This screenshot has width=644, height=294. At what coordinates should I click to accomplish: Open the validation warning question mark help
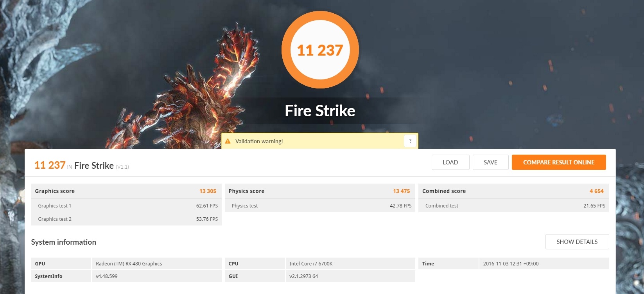point(410,141)
